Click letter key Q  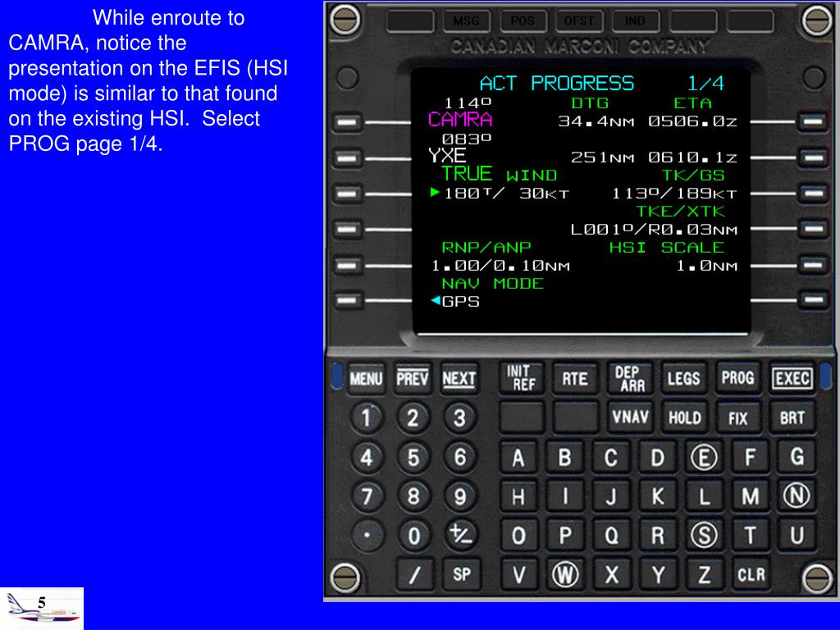pos(610,536)
